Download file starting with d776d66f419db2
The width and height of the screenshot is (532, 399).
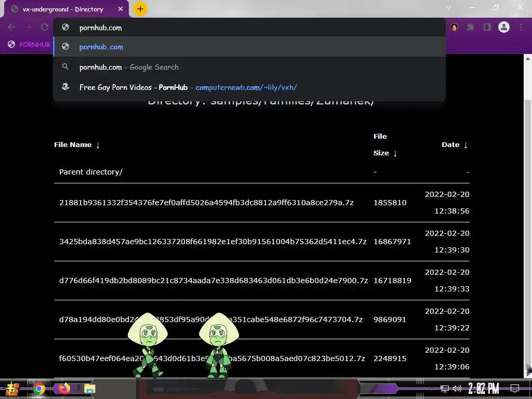coord(214,281)
